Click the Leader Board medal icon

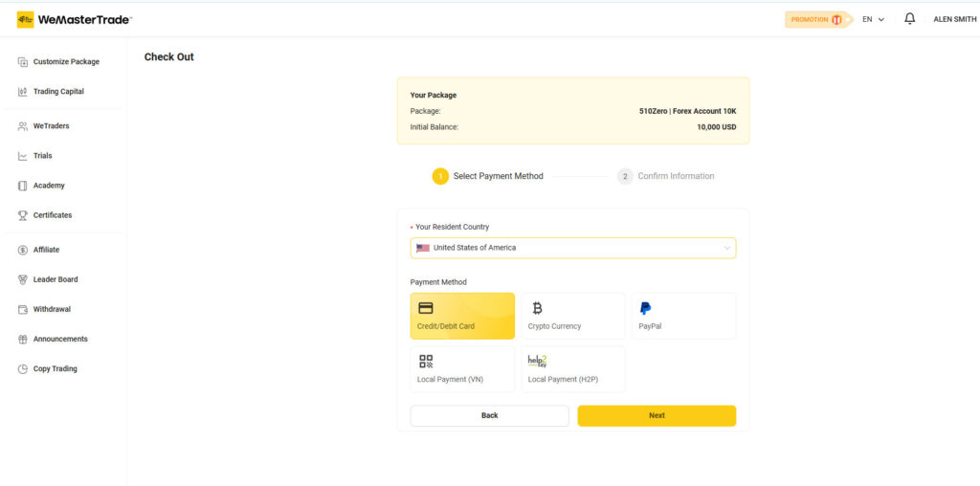click(23, 279)
